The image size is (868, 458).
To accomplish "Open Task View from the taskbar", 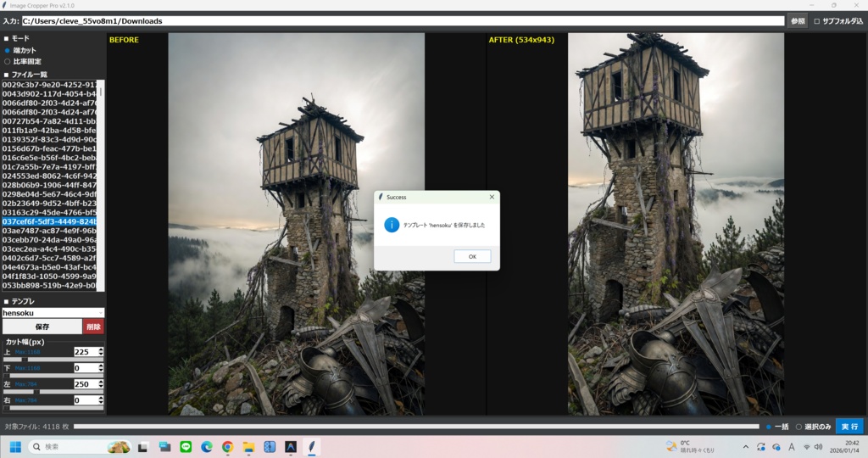I will click(x=142, y=447).
